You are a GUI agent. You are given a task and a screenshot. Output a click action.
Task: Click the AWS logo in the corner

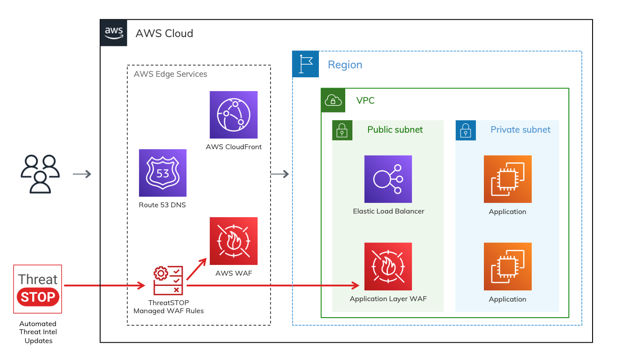[113, 32]
